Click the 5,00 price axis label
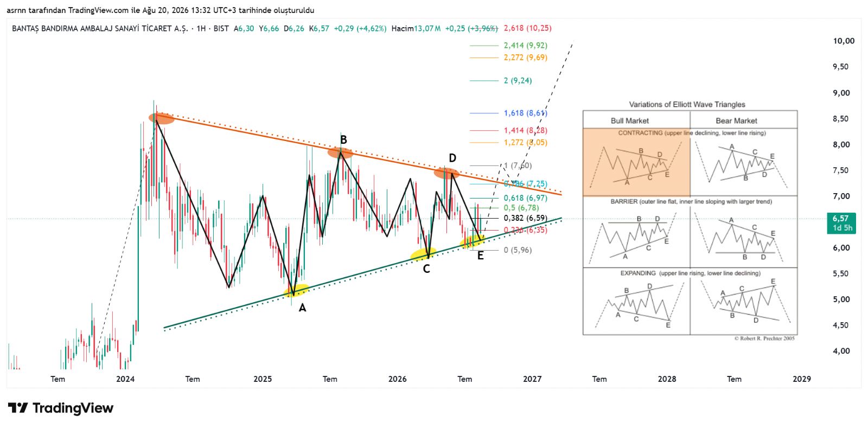Viewport: 868px width, 428px height. coord(841,299)
